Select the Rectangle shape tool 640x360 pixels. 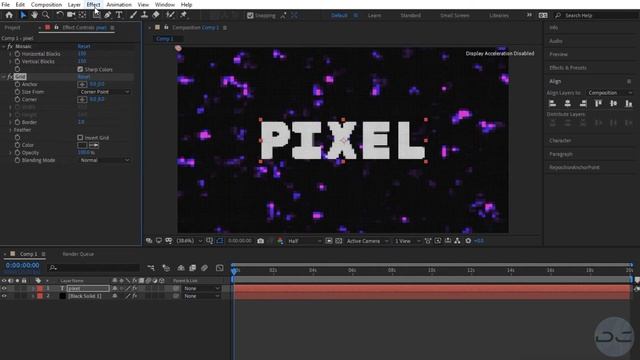point(96,15)
